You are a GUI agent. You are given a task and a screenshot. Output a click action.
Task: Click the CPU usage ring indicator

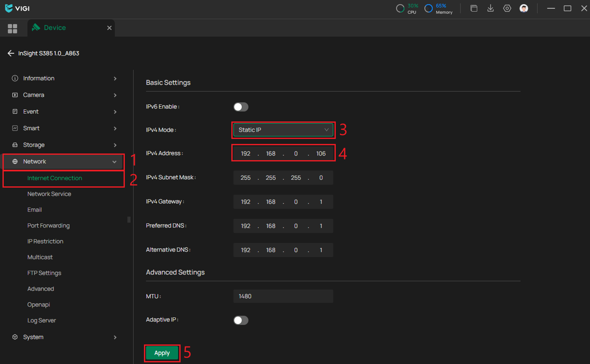[400, 9]
